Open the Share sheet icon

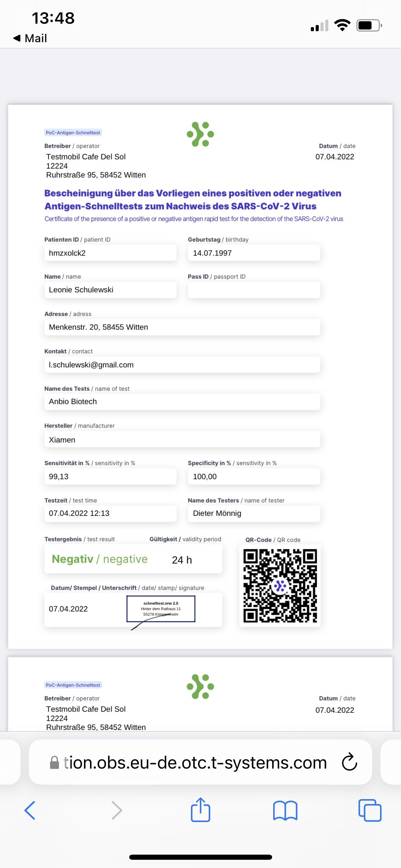200,810
